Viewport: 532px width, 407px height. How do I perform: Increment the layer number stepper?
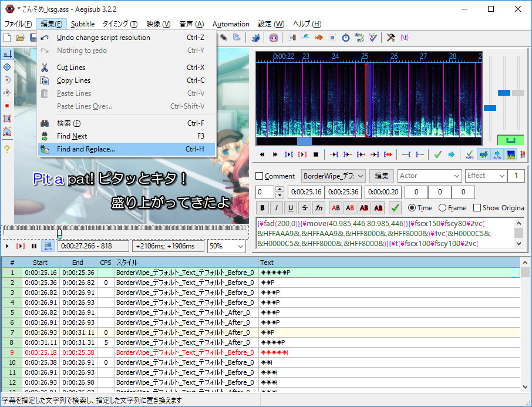pyautogui.click(x=280, y=189)
